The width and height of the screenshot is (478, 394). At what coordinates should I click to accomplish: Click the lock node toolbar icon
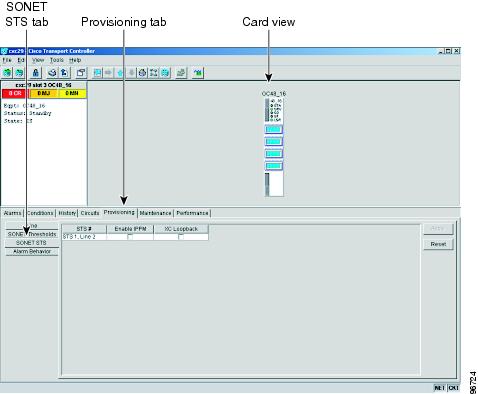pyautogui.click(x=36, y=73)
